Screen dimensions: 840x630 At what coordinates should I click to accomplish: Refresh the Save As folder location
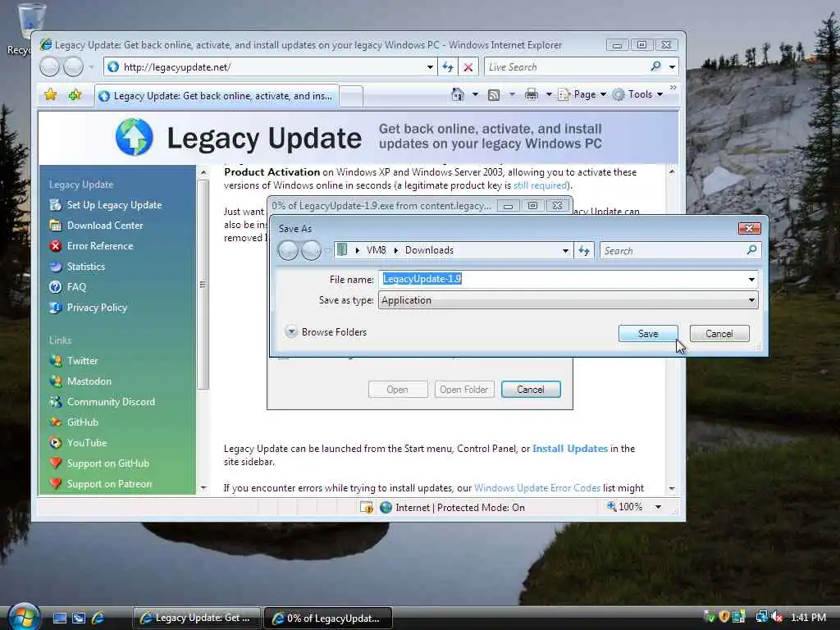tap(584, 250)
